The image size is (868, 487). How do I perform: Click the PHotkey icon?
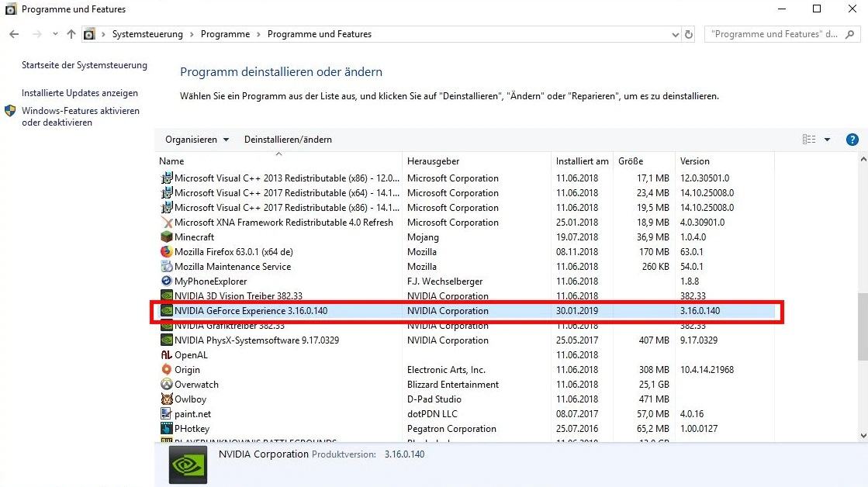tap(166, 428)
